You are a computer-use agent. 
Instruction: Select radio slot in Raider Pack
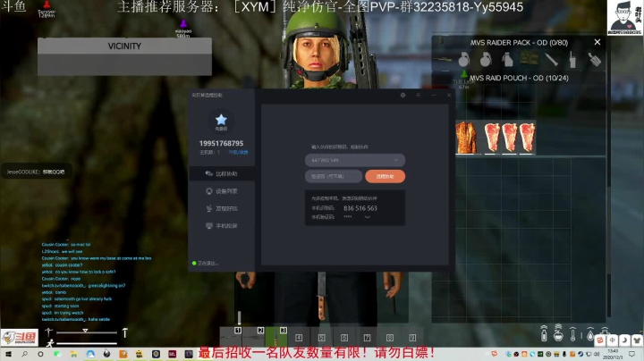(x=572, y=60)
